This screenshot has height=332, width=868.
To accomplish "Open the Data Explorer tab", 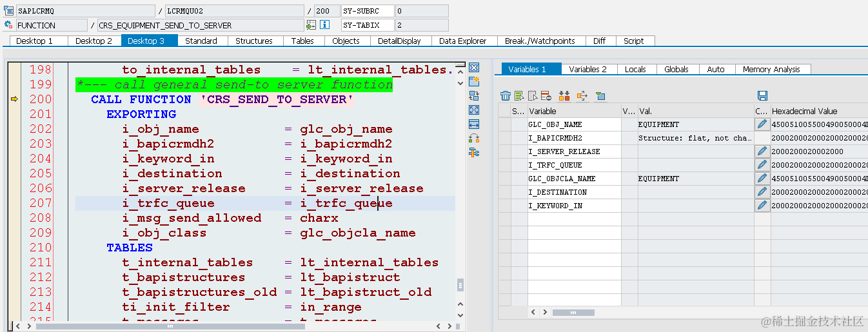I will 463,41.
